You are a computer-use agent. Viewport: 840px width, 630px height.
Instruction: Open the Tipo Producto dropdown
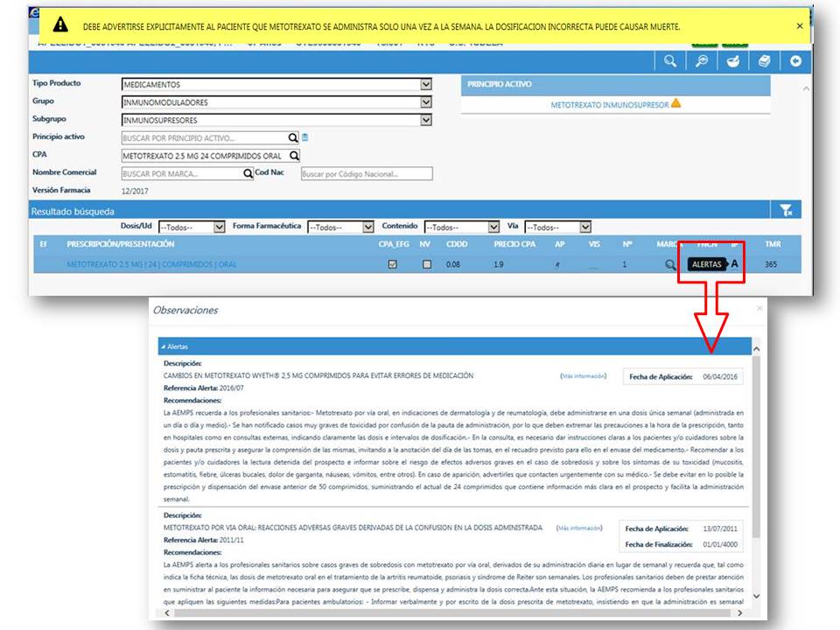click(x=426, y=85)
